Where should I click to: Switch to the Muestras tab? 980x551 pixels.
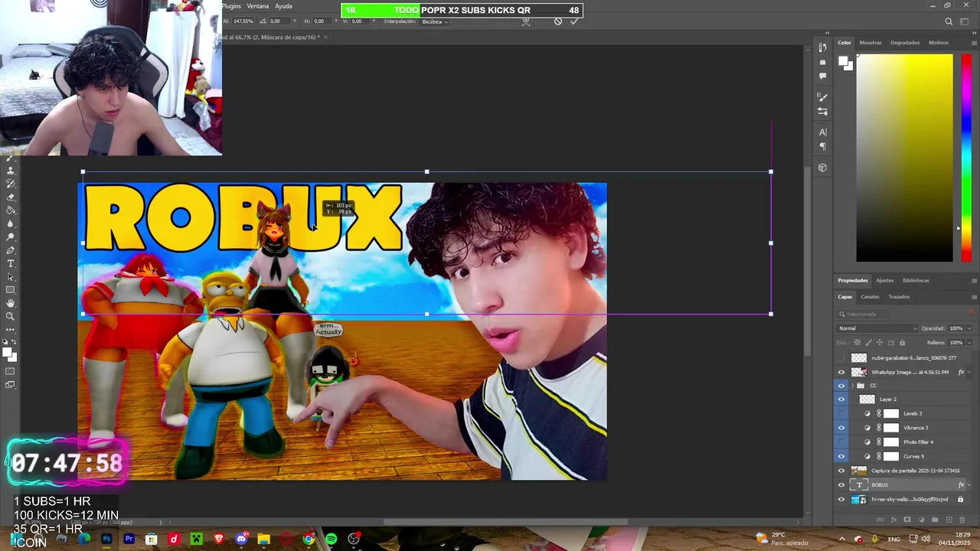[x=871, y=43]
